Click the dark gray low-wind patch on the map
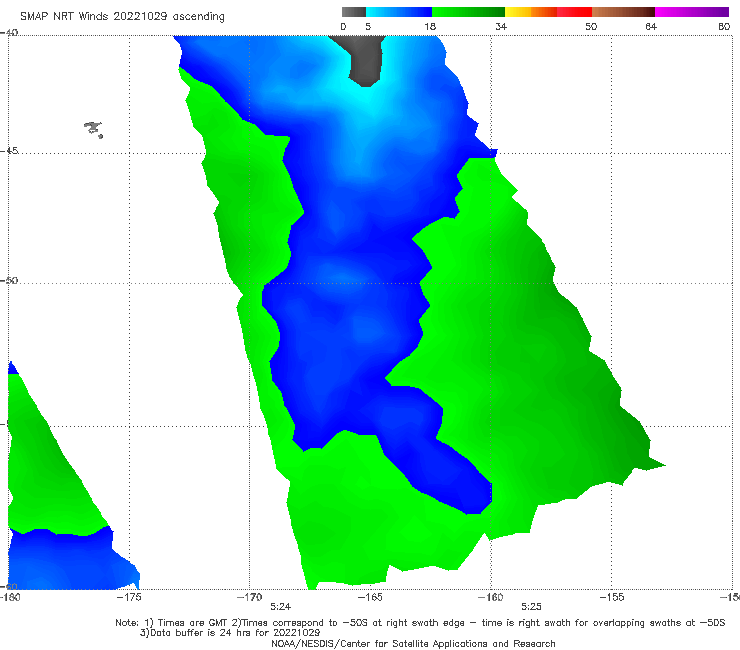Viewport: 740px width, 650px height. (x=364, y=60)
